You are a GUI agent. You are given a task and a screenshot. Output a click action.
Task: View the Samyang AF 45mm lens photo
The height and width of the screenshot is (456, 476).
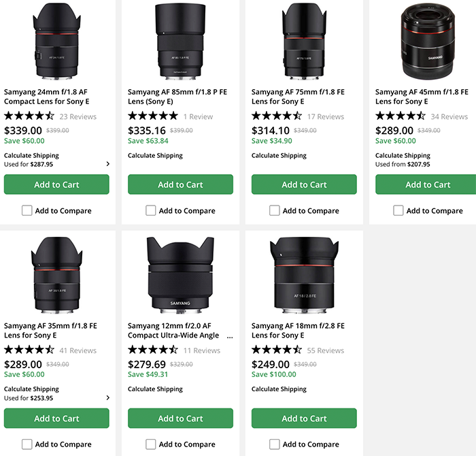point(428,41)
